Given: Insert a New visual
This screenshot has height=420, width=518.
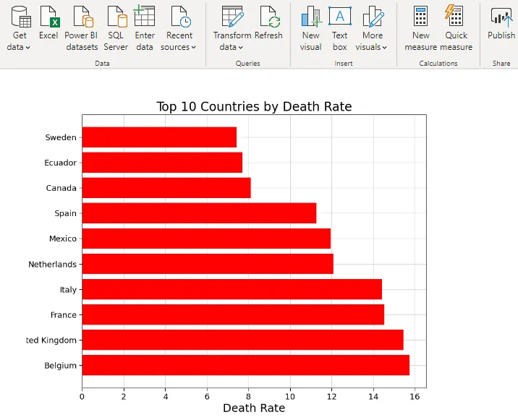Looking at the screenshot, I should coord(311,17).
